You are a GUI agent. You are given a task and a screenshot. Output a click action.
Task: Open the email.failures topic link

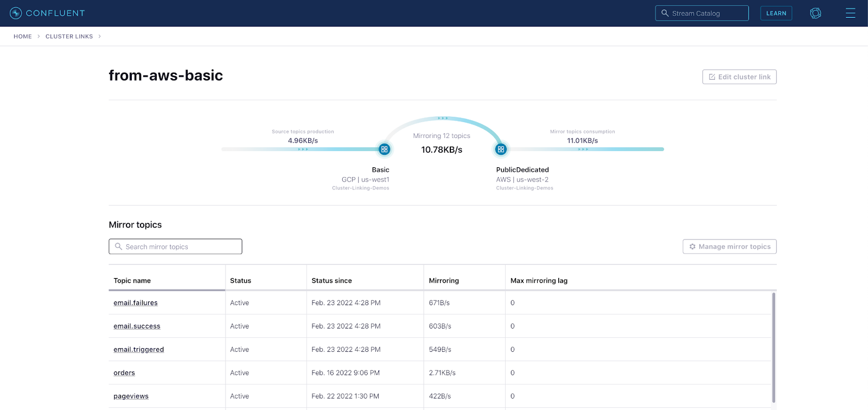point(136,303)
